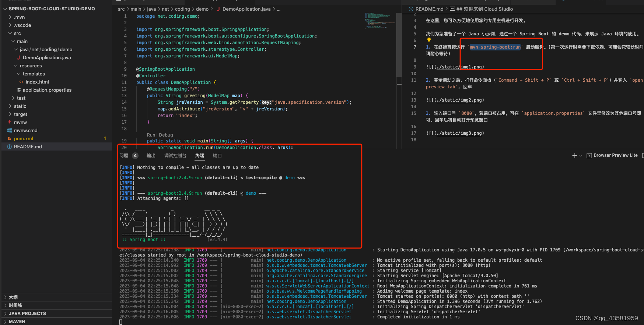Click symbol icon before 欢迎来到 Cloud Studio breadcrumb
The height and width of the screenshot is (325, 644).
(x=452, y=9)
